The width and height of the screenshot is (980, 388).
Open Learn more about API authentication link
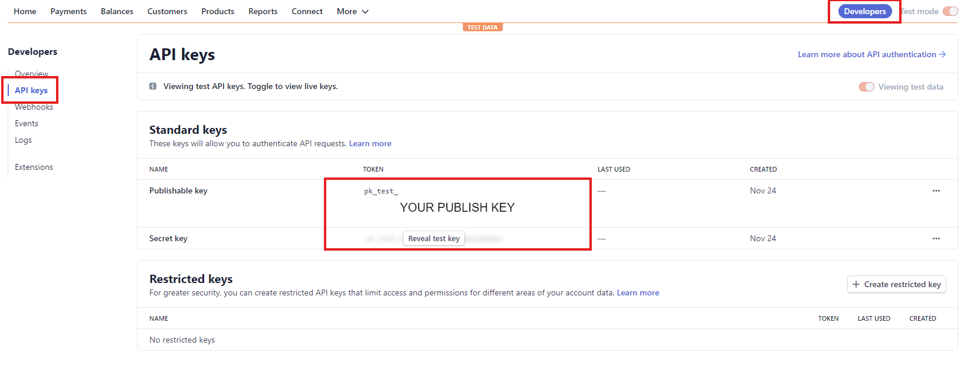click(872, 54)
